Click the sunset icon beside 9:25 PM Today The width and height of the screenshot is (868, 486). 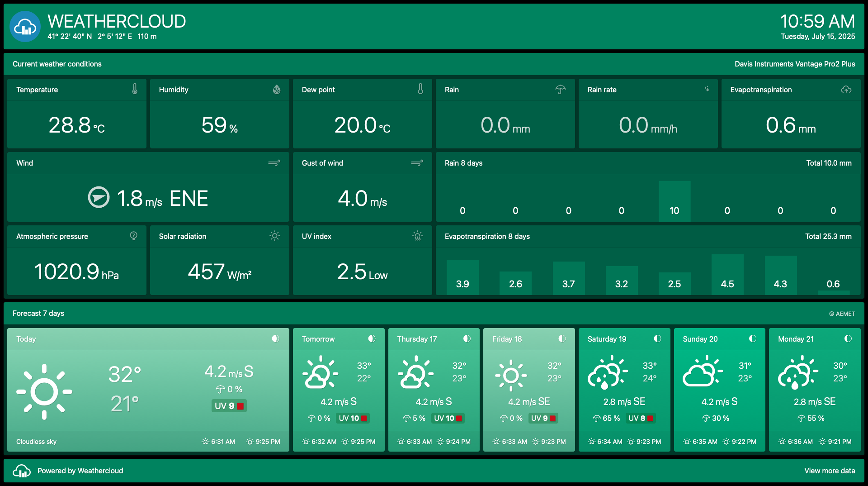[x=250, y=441]
